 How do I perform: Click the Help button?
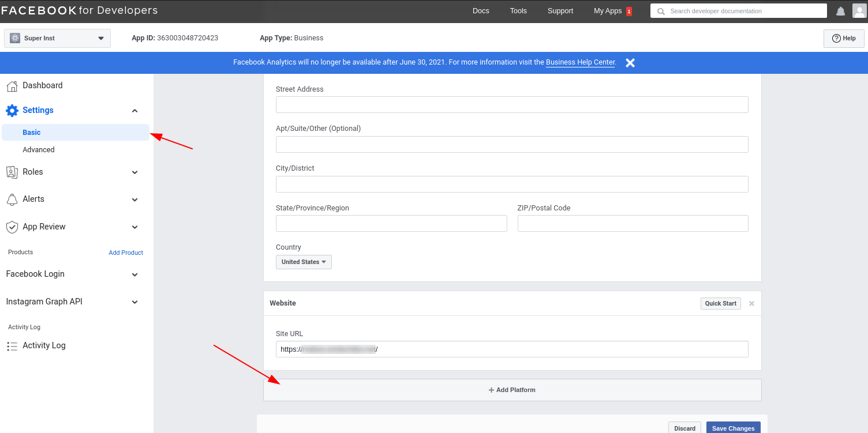(x=844, y=38)
